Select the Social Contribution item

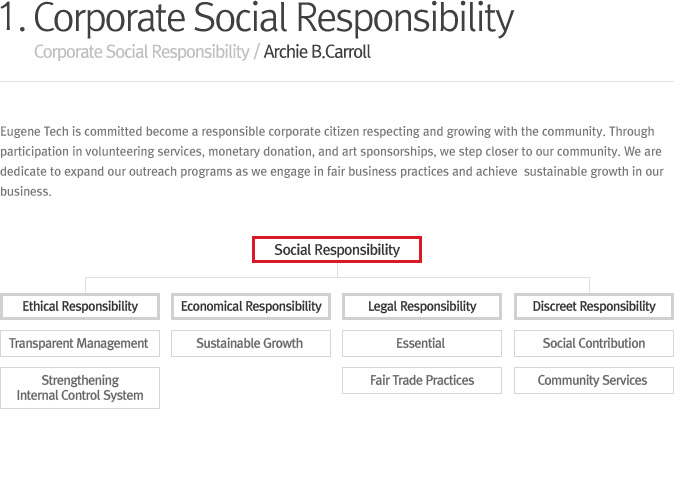pyautogui.click(x=594, y=344)
